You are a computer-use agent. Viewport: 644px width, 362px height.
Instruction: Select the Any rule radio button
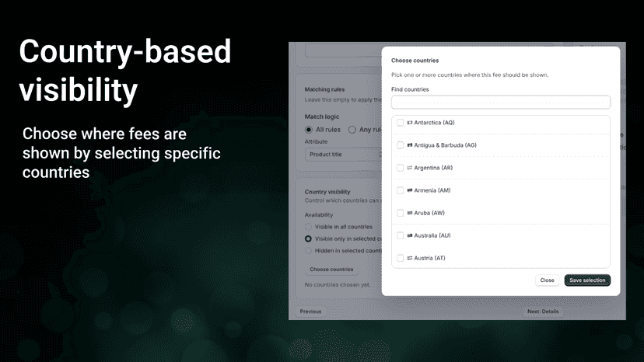pos(352,130)
